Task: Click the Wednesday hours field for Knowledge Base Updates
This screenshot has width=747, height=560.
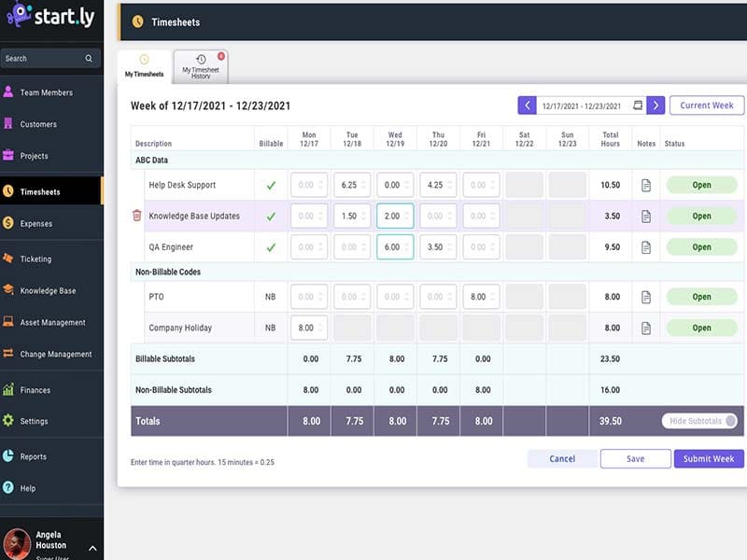Action: (394, 216)
